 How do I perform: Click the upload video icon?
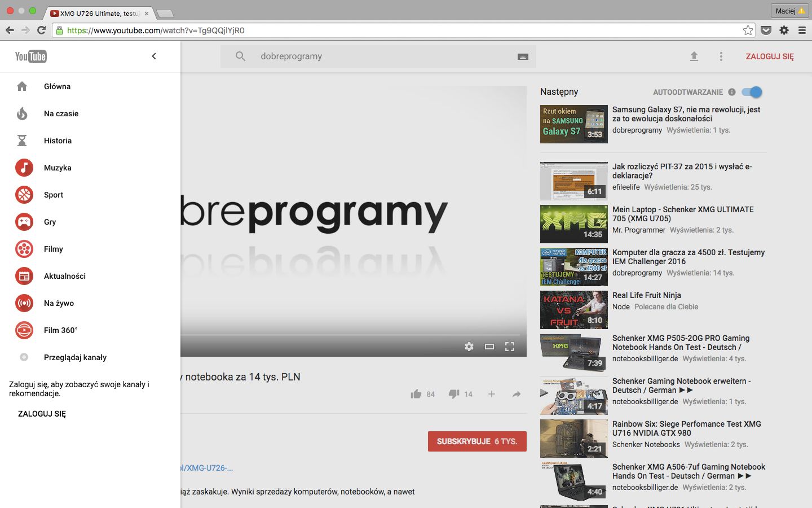[694, 56]
